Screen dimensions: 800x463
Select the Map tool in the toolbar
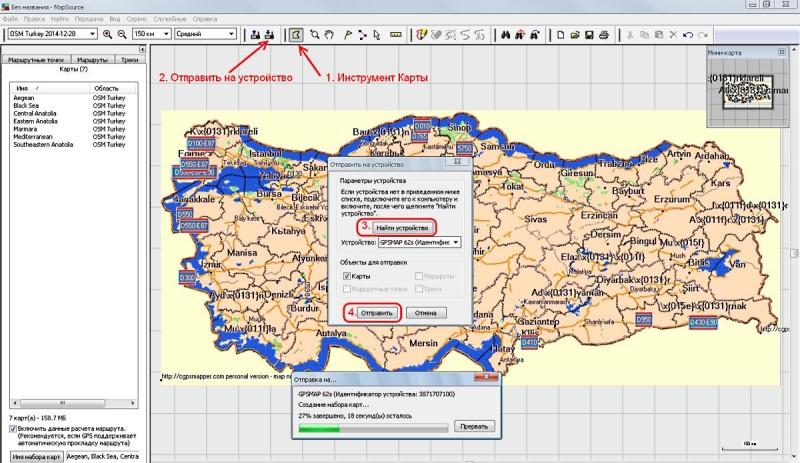point(296,34)
